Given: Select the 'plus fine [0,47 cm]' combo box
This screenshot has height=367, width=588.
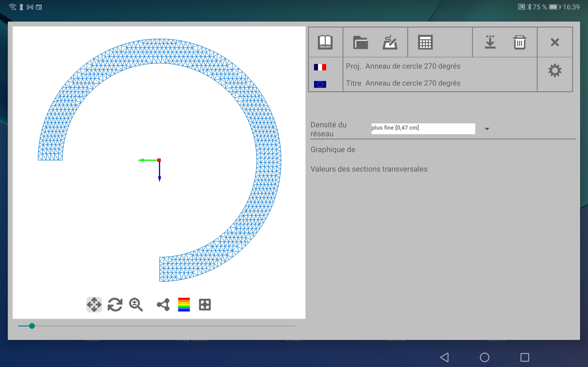Looking at the screenshot, I should 423,128.
